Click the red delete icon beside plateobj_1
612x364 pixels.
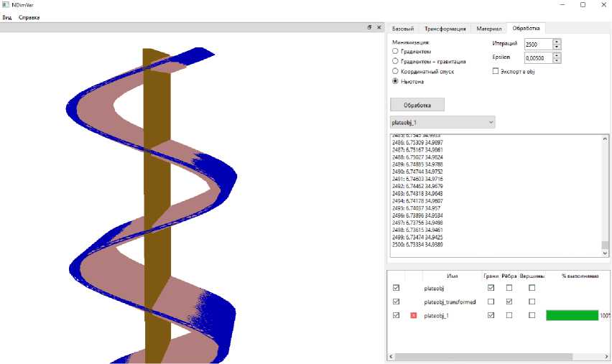(413, 315)
